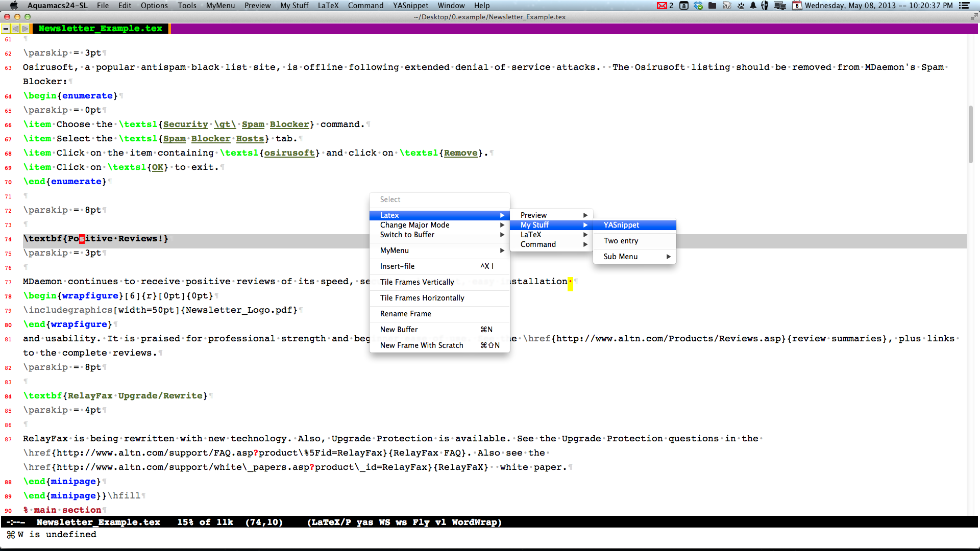Expand MyMenu entry in popup menu
The image size is (980, 551).
tap(439, 251)
